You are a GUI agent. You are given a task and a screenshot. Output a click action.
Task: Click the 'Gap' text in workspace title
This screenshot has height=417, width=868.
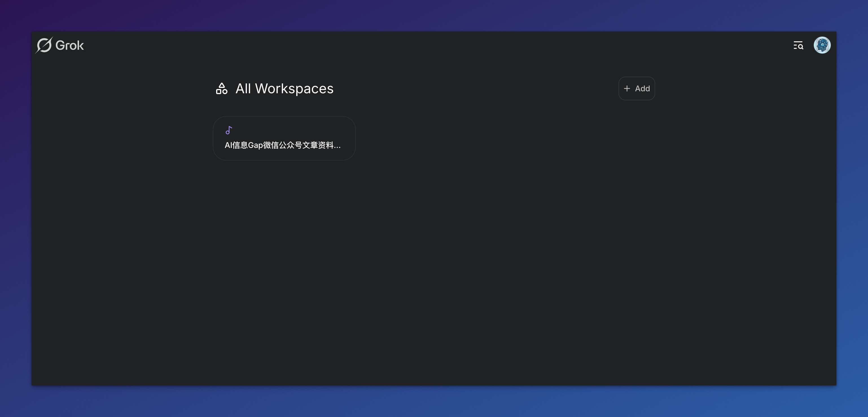(255, 145)
